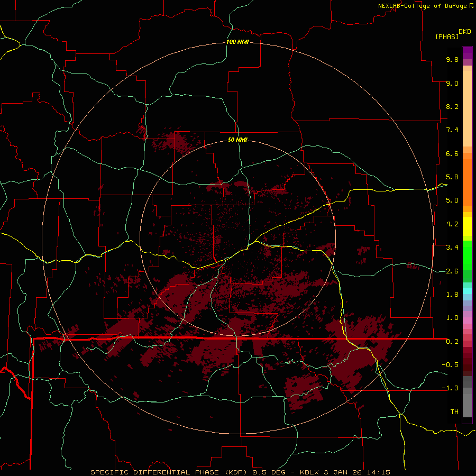This screenshot has width=476, height=476.
Task: Click the [PHAS] label above the legend
Action: (447, 36)
